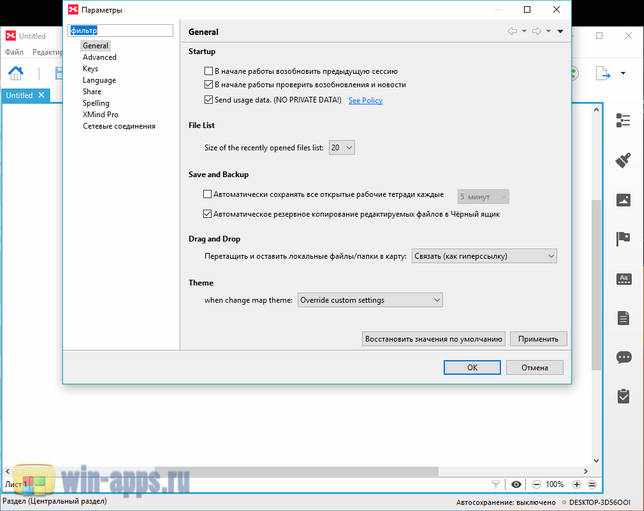The image size is (644, 511).
Task: Open the Home icon in XMind toolbar
Action: [16, 73]
